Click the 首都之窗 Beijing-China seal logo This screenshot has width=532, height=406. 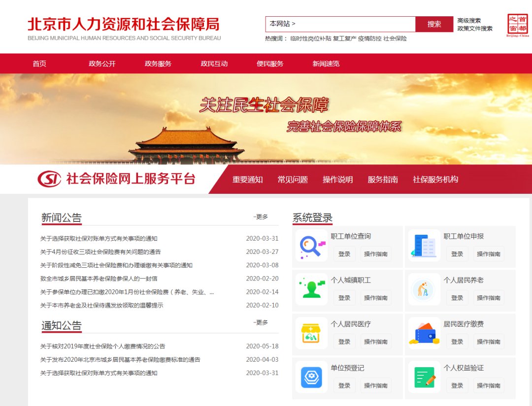517,25
